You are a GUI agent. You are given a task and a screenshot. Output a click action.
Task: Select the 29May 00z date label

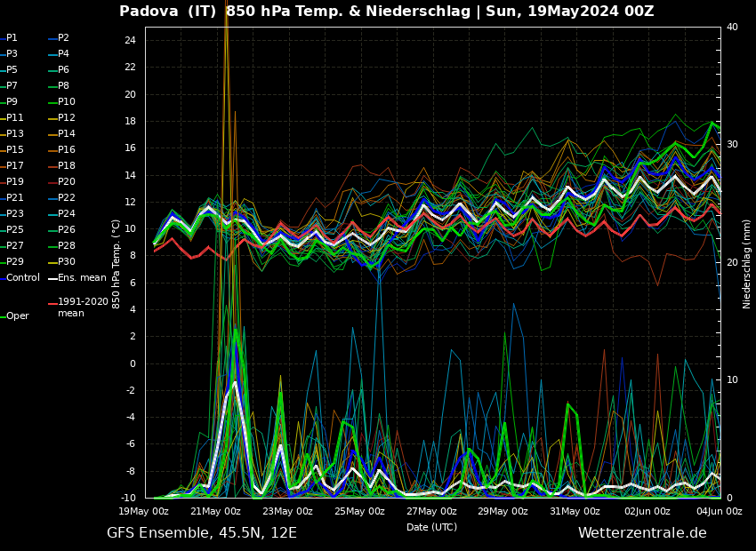[x=503, y=512]
